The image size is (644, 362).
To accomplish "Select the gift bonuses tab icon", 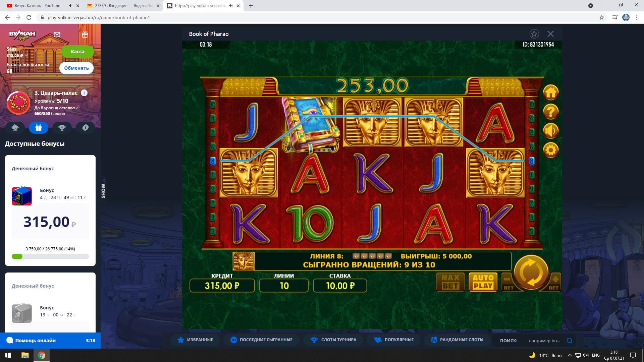I will click(39, 127).
